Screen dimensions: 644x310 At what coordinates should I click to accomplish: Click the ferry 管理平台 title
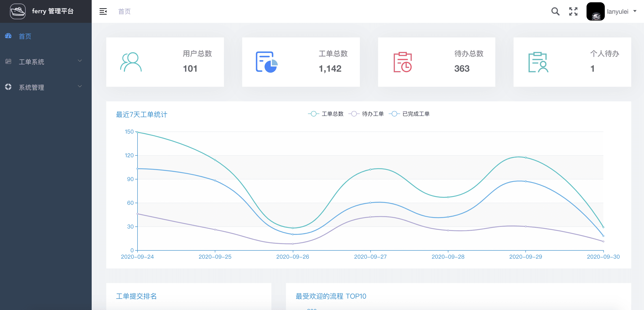[53, 11]
